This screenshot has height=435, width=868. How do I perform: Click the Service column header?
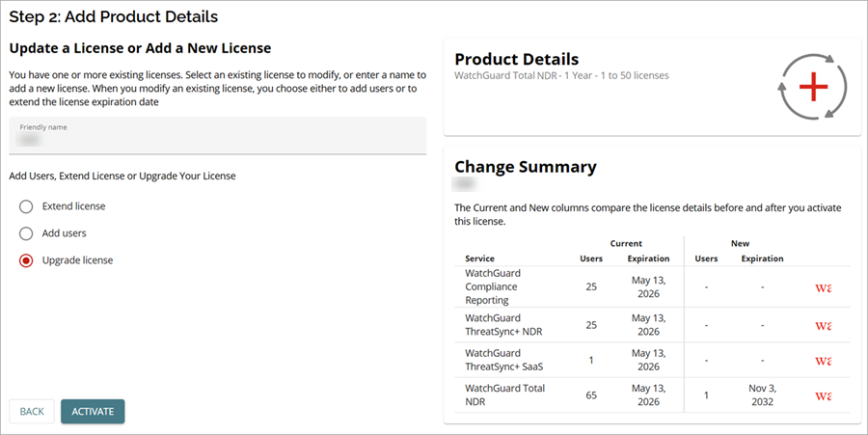[x=479, y=258]
